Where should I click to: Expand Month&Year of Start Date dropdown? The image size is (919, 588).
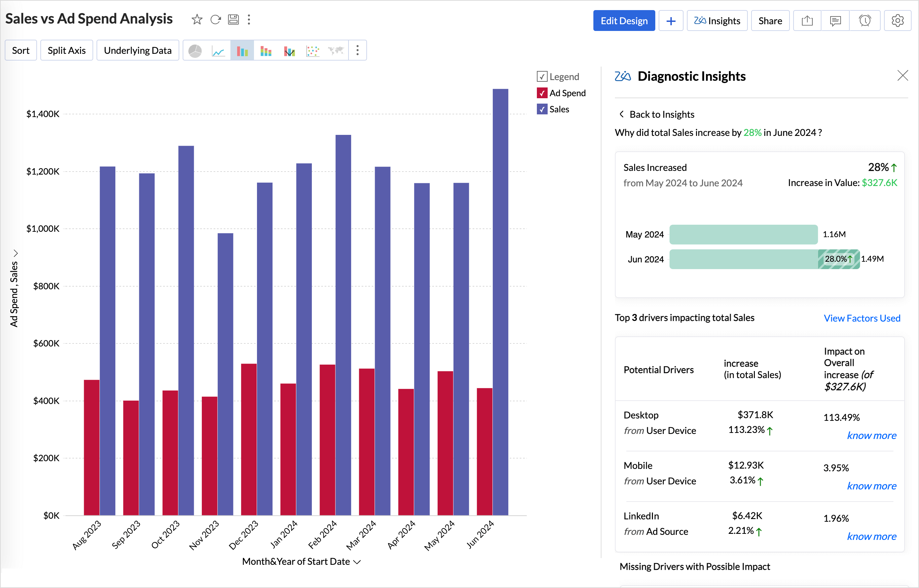(x=357, y=562)
